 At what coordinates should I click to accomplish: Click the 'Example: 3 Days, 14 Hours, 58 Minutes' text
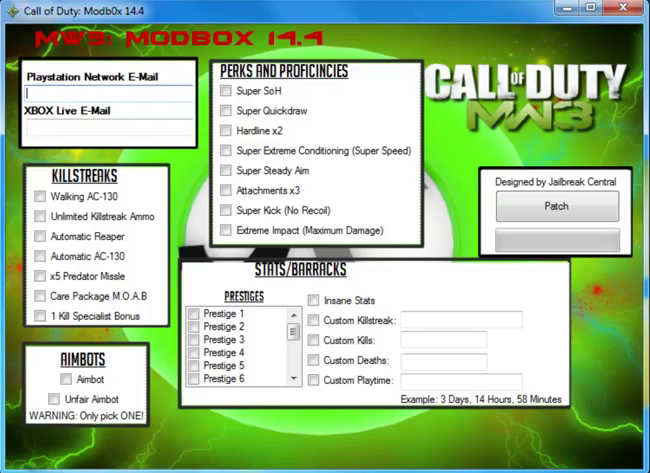(x=481, y=399)
